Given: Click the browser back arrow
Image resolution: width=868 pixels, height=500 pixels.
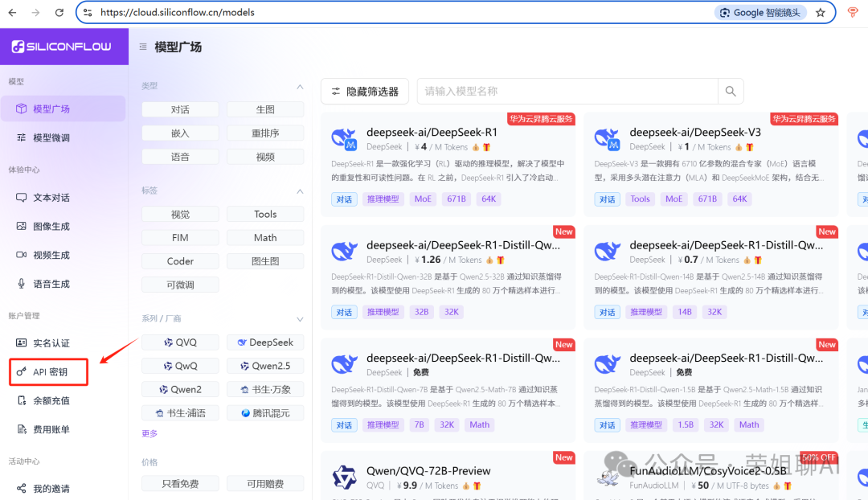Looking at the screenshot, I should 12,12.
